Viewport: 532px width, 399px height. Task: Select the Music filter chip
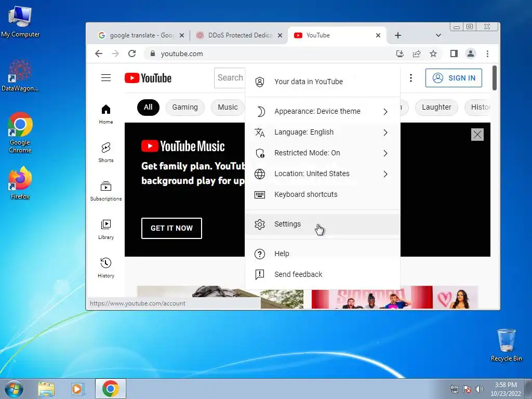click(228, 107)
